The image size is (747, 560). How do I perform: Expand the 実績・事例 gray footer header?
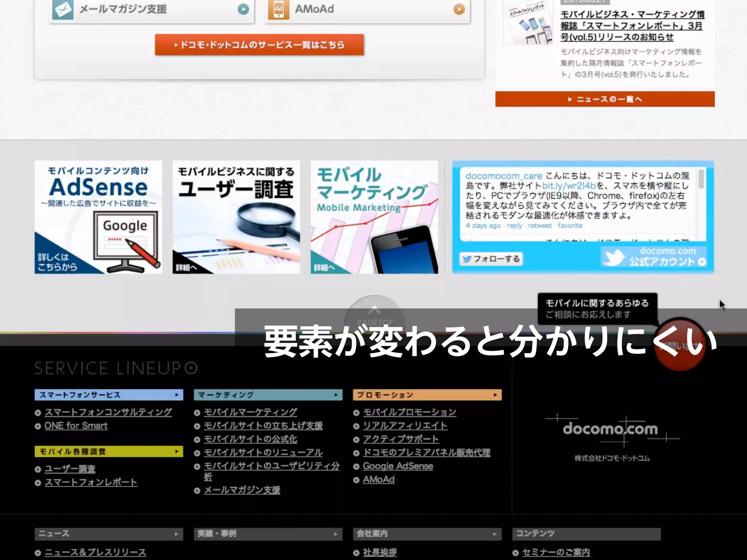(268, 534)
